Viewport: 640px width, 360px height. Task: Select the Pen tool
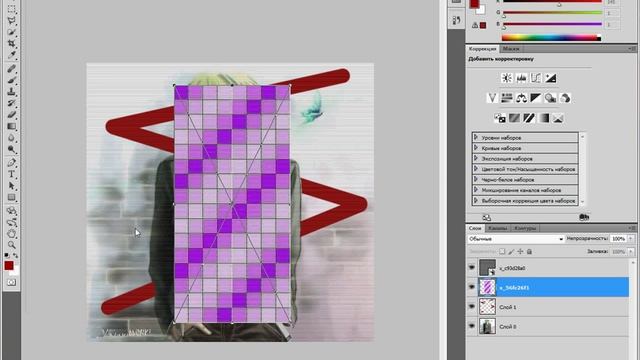11,163
